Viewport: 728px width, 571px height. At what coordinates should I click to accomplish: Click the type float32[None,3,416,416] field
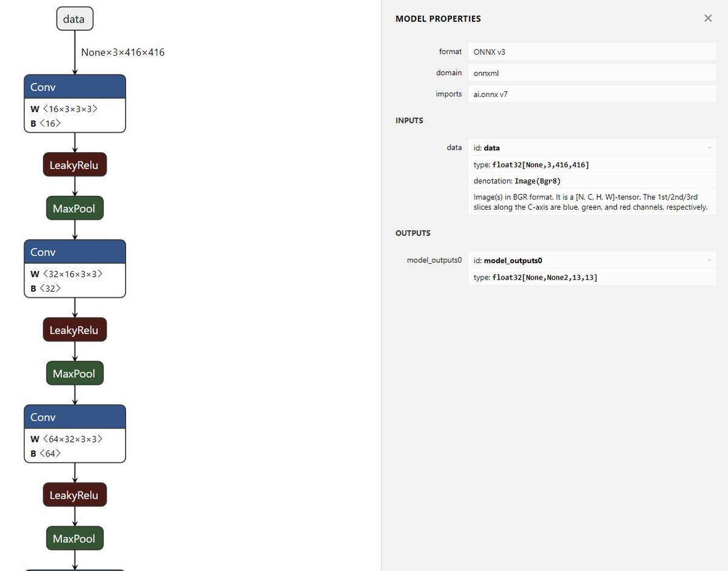click(592, 164)
